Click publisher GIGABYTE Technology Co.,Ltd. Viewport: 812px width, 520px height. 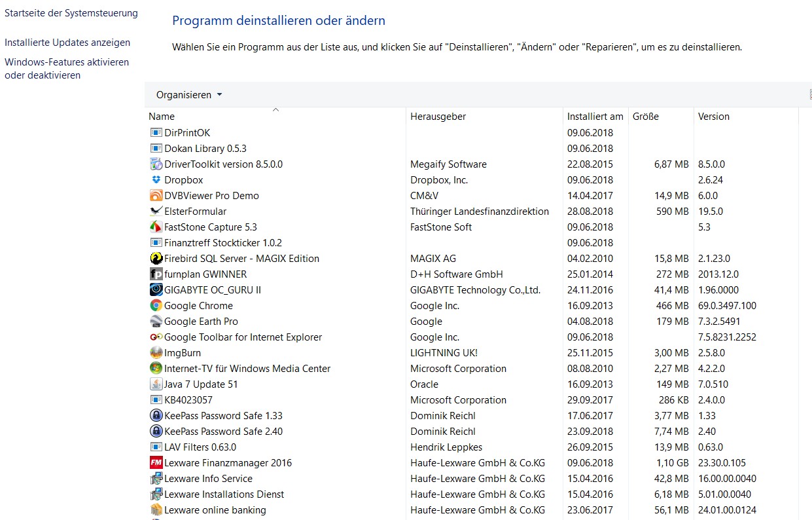pyautogui.click(x=476, y=290)
